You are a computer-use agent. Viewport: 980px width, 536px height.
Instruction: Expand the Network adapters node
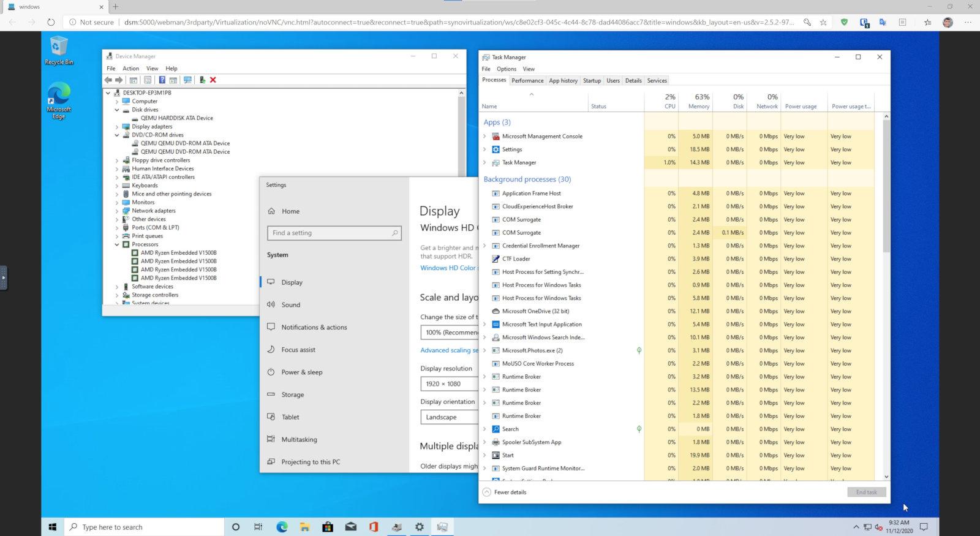(117, 211)
